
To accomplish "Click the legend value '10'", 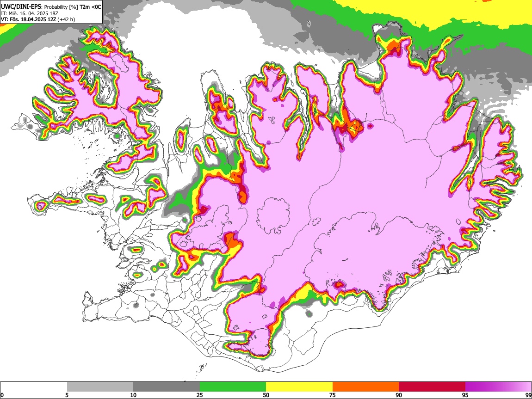I will pos(133,395).
